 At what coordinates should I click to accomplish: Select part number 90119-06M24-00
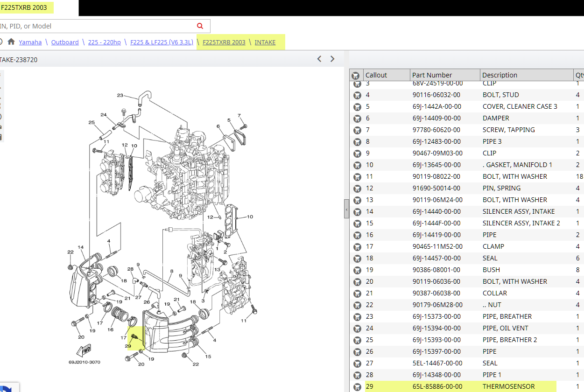tap(437, 200)
